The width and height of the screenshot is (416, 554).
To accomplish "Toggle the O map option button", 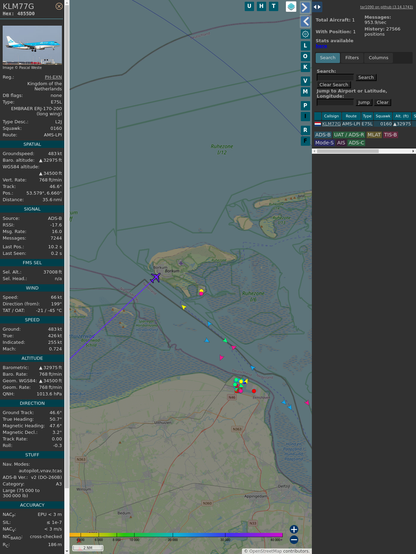I will click(x=305, y=56).
